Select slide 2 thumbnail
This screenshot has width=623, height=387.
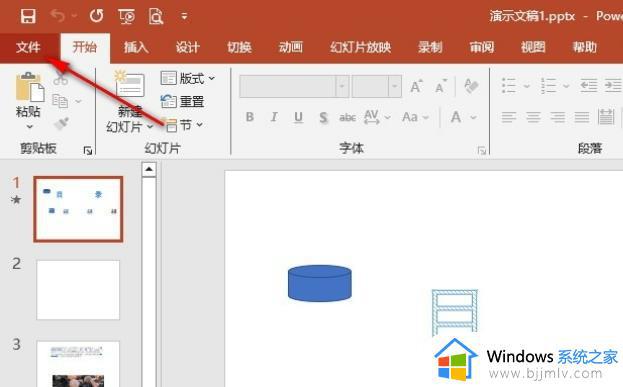tap(78, 290)
